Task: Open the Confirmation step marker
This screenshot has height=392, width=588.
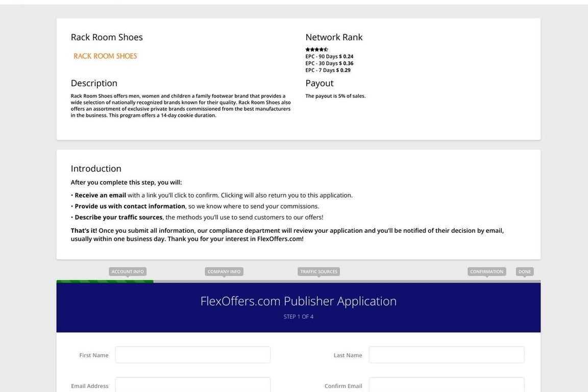Action: 486,272
